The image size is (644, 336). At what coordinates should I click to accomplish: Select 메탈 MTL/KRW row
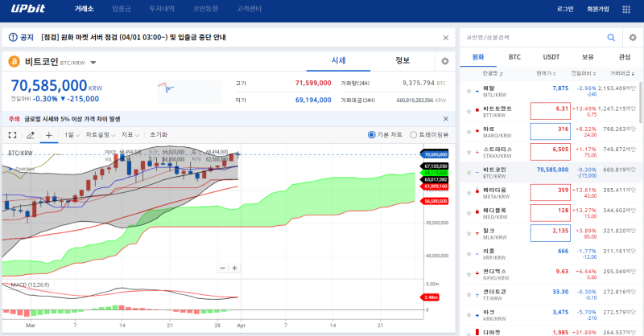pos(551,91)
